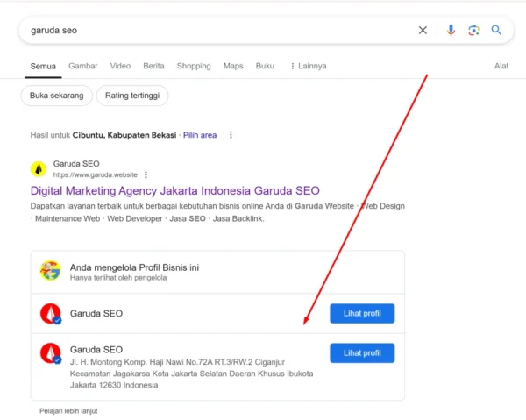Click the https://www.garuda.website URL
Viewport: 526px width, 420px height.
[x=96, y=174]
